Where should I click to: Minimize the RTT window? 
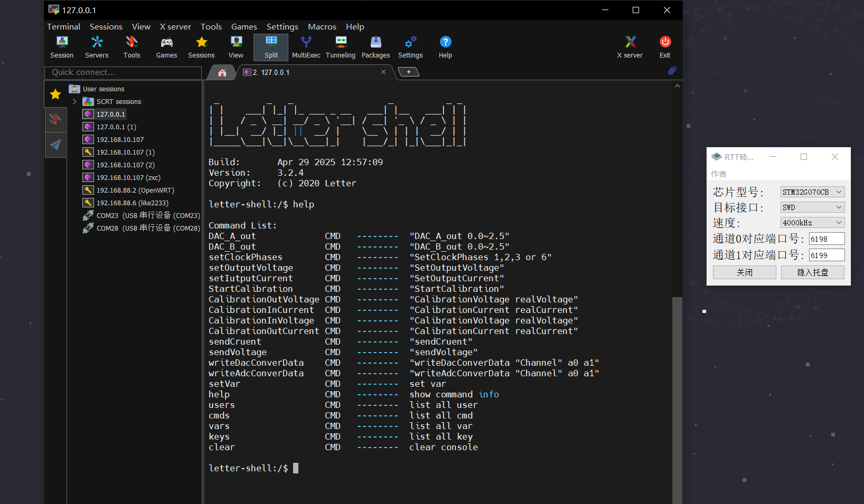click(773, 157)
